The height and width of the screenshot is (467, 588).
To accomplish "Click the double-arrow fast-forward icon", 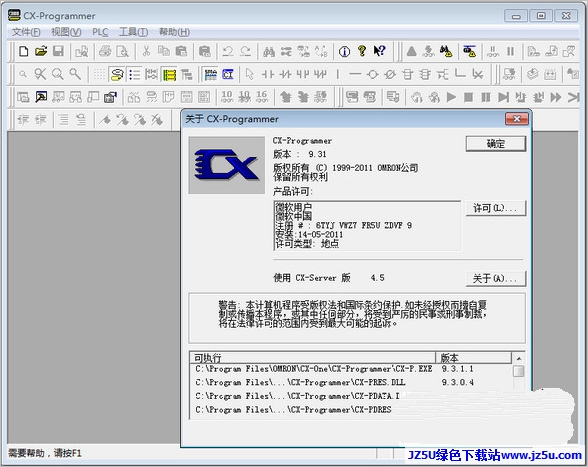I will tap(556, 98).
